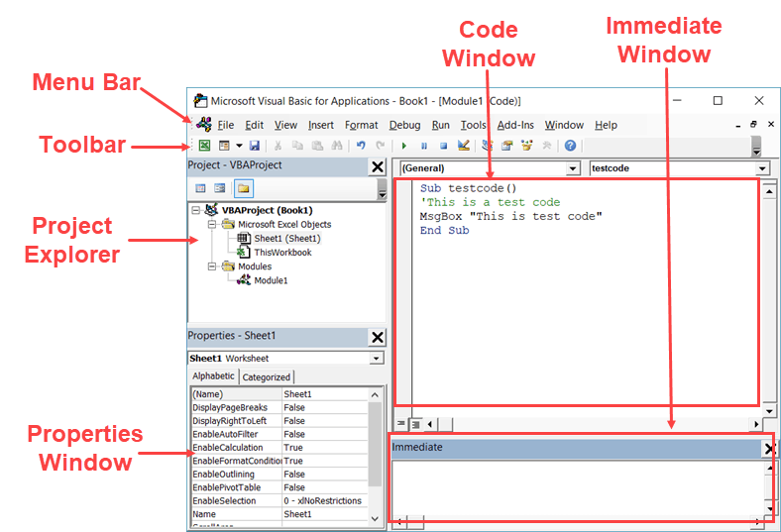This screenshot has height=532, width=781.
Task: Click the Run Sub green play icon
Action: [404, 146]
